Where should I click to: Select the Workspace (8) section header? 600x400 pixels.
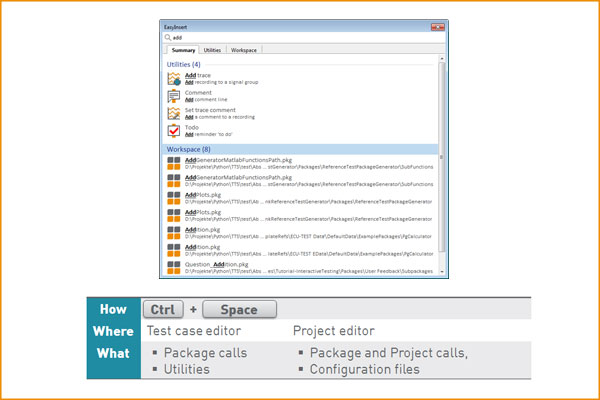point(188,149)
